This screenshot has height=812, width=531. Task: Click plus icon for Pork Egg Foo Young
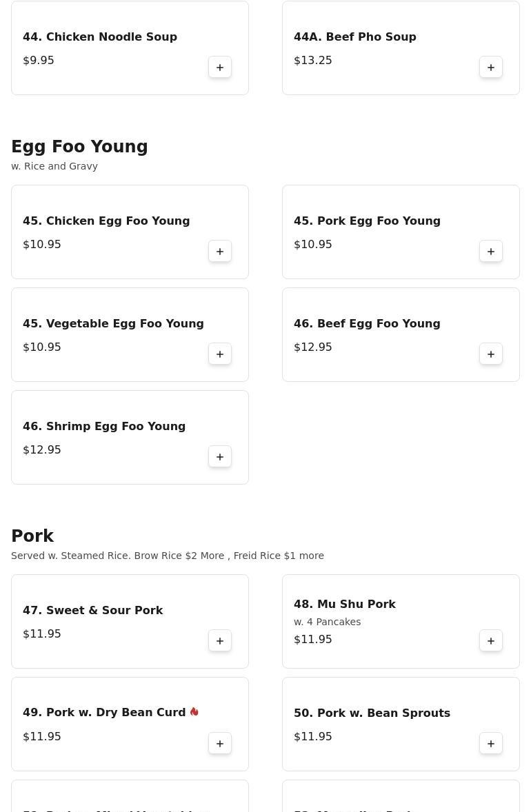pos(491,252)
